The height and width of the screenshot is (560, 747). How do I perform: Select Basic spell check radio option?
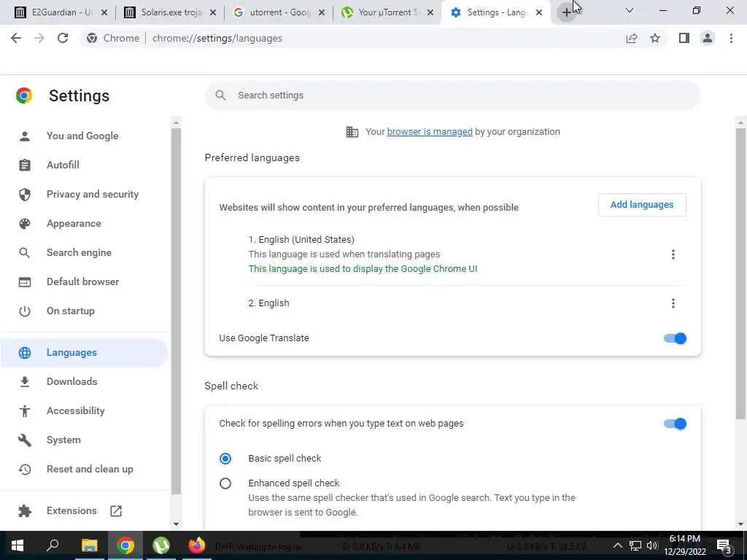(x=225, y=459)
